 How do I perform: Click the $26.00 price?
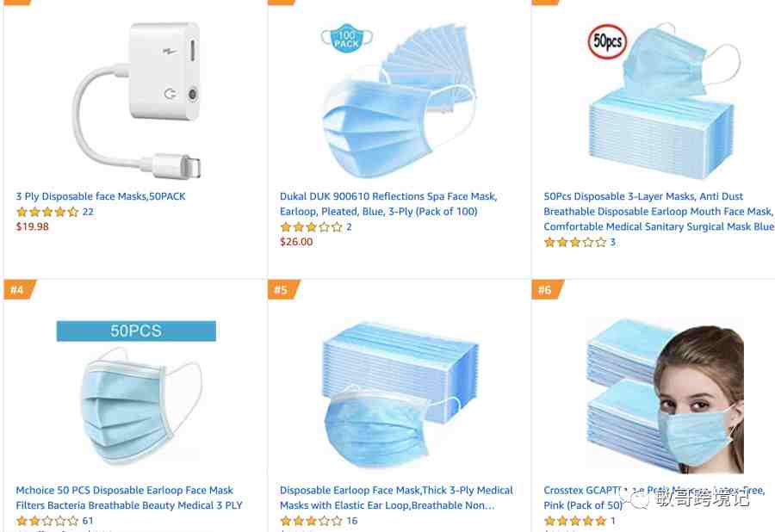coord(296,242)
